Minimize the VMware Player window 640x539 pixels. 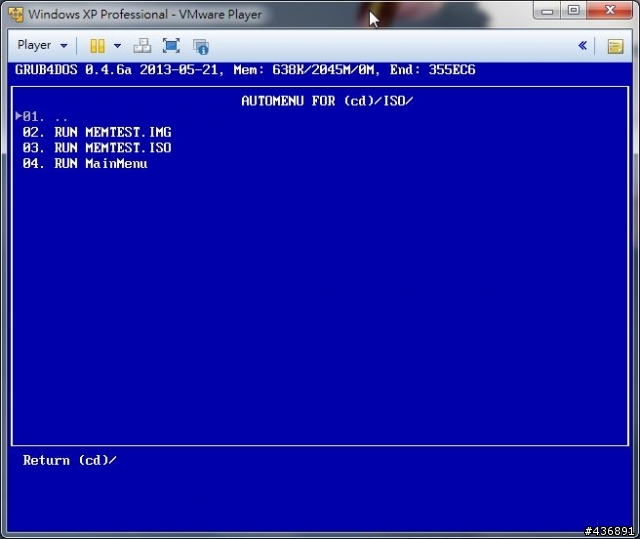(547, 11)
